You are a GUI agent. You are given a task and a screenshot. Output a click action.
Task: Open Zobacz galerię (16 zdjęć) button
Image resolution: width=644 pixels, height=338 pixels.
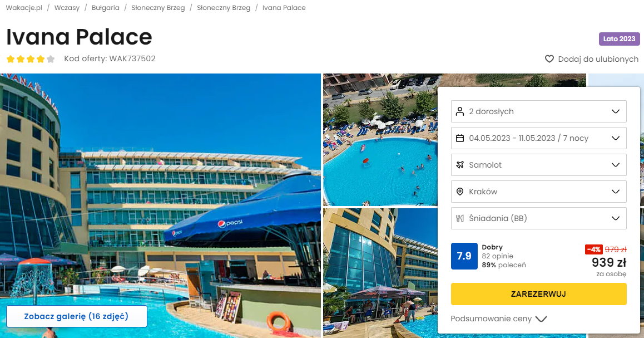[x=76, y=316]
